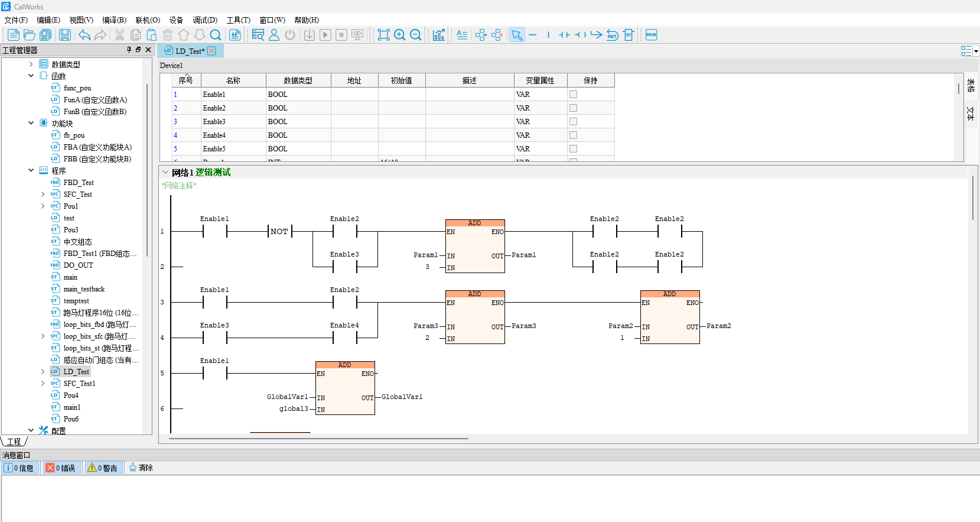
Task: Click the Save file toolbar icon
Action: click(x=64, y=35)
